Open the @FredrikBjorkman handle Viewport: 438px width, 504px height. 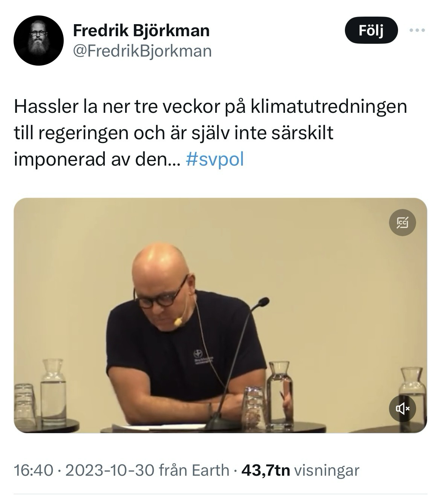pos(142,51)
